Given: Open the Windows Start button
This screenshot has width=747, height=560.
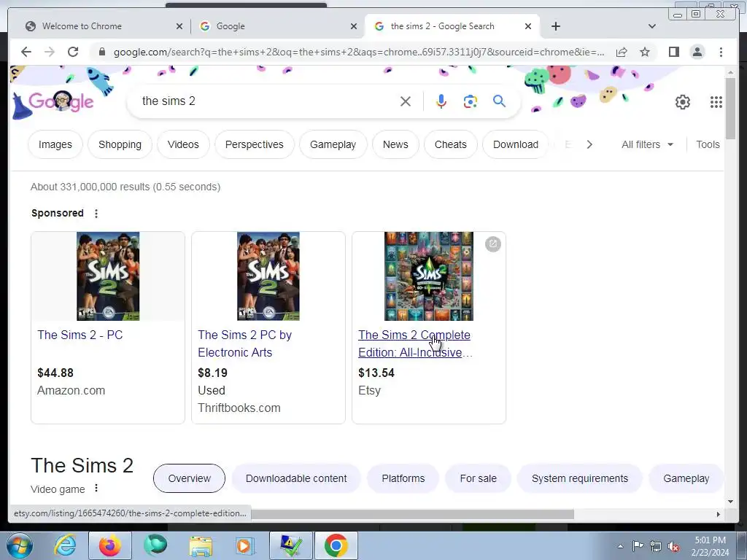Looking at the screenshot, I should click(x=19, y=545).
